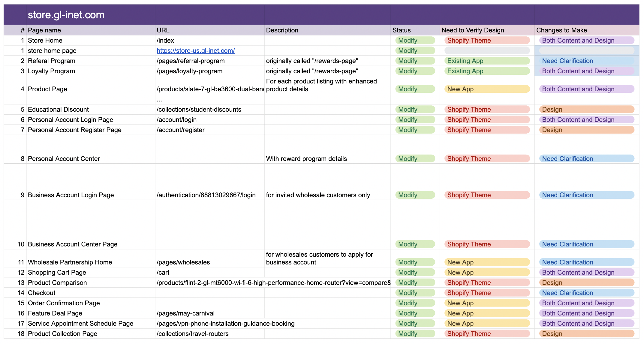Select the Need to Verify Design header
The height and width of the screenshot is (344, 644).
[487, 30]
